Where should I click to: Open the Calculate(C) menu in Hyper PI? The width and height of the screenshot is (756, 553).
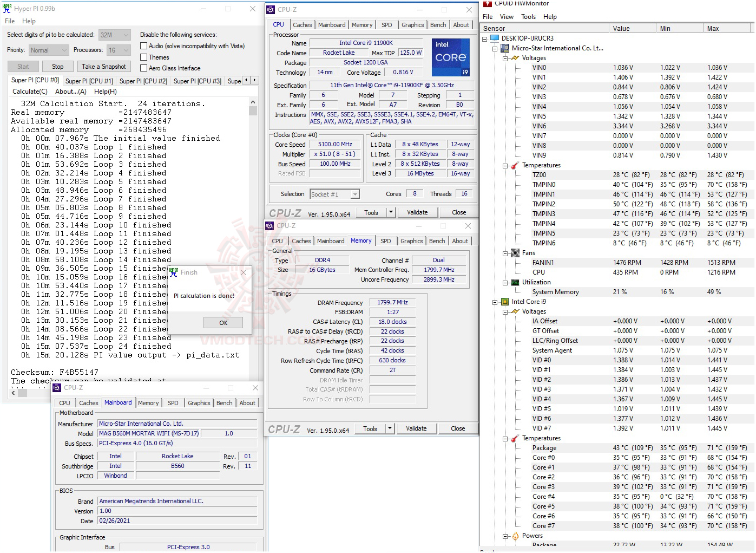tap(30, 91)
